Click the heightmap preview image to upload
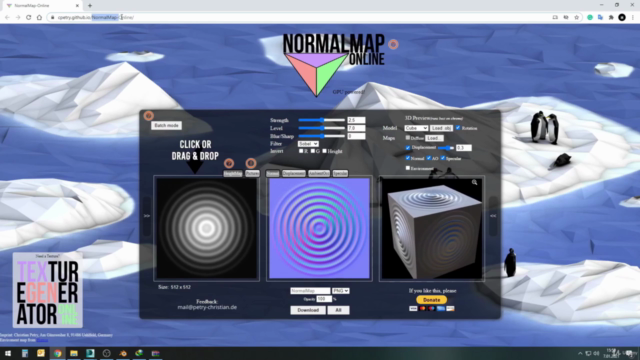Image resolution: width=640 pixels, height=360 pixels. tap(207, 229)
